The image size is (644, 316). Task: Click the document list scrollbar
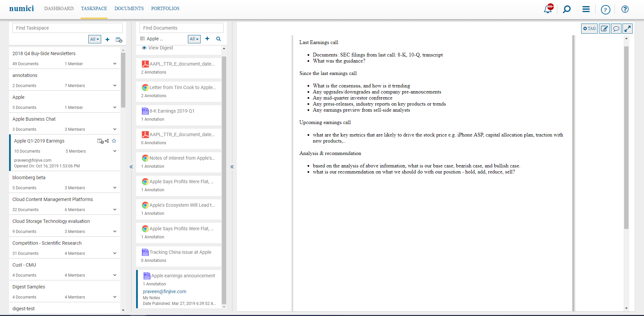(x=224, y=180)
